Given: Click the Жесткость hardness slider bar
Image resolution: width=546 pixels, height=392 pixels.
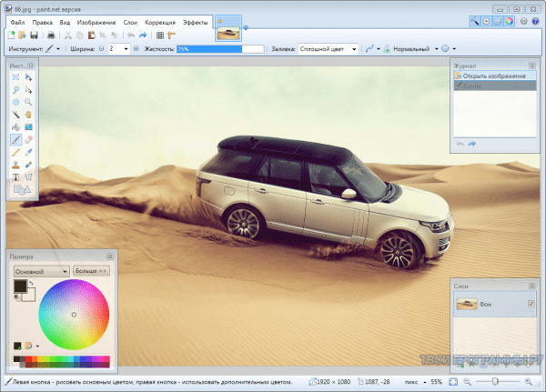Looking at the screenshot, I should (x=219, y=48).
